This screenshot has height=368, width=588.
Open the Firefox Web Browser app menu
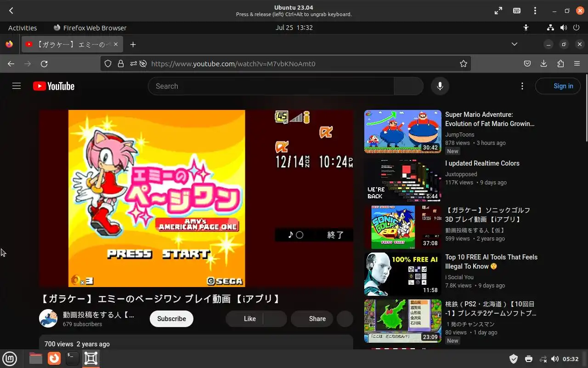coord(90,28)
